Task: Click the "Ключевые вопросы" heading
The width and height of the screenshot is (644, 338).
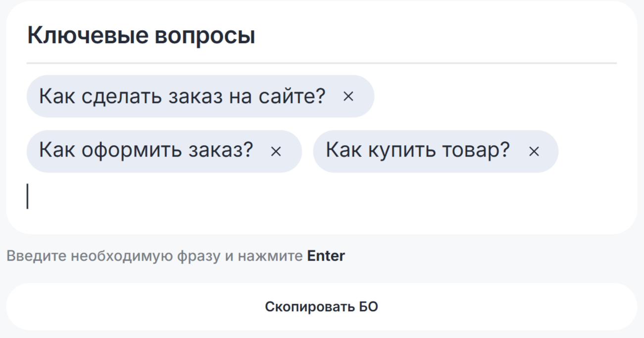Action: coord(141,36)
